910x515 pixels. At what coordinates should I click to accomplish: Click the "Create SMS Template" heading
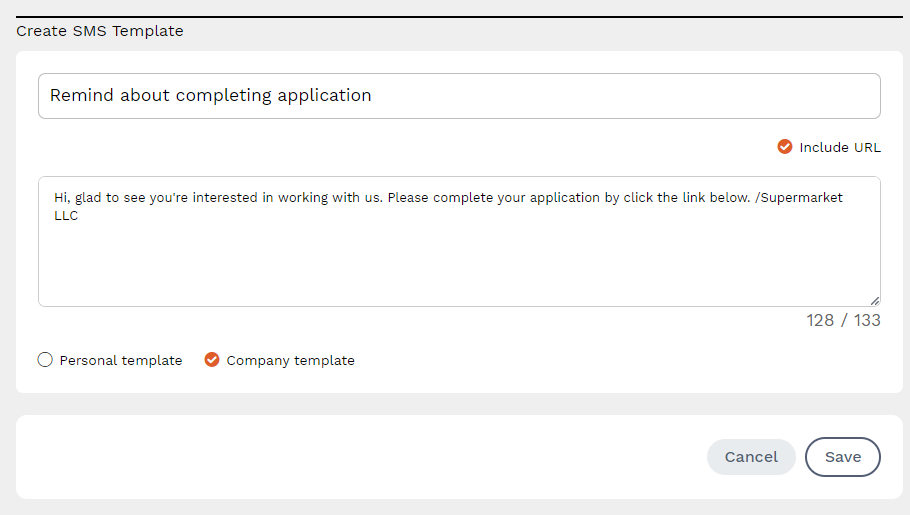100,31
